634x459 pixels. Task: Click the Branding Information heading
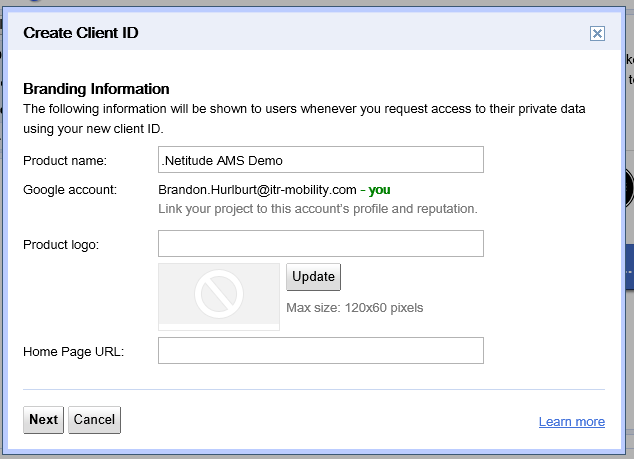pyautogui.click(x=96, y=89)
